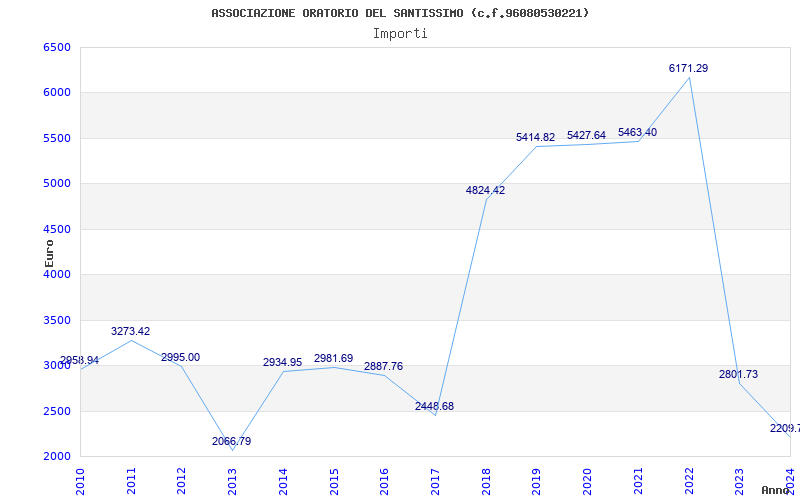Click the 2023 year label
Screen dimensions: 800x500
click(x=739, y=481)
